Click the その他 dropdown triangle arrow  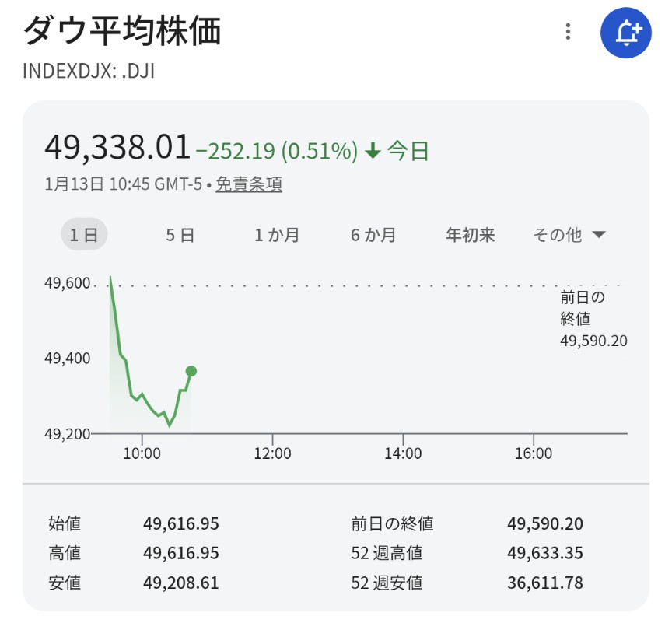pos(598,235)
